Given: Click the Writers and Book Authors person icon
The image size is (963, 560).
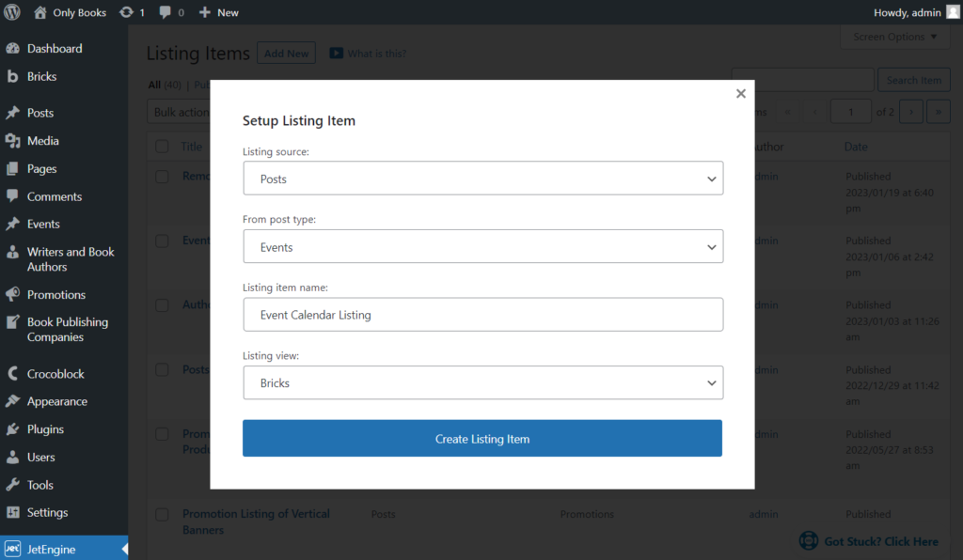Looking at the screenshot, I should click(x=12, y=252).
